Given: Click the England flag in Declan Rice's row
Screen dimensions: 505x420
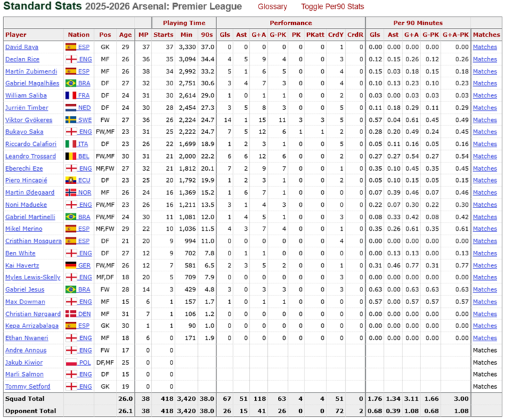Looking at the screenshot, I should [71, 59].
